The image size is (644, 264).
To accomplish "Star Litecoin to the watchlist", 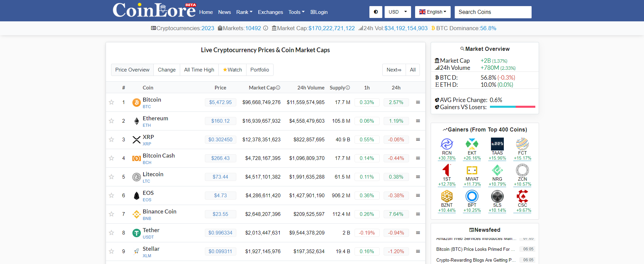I will coord(111,177).
